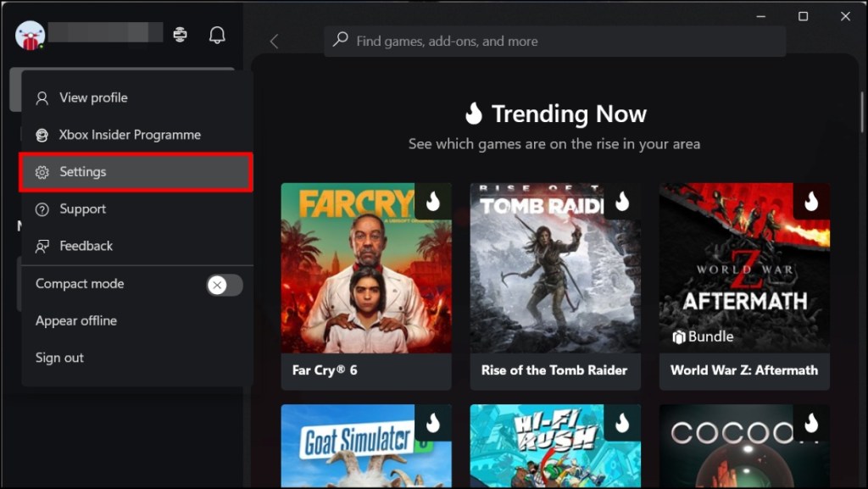Click trending flame badge on Far Cry 6
This screenshot has width=868, height=489.
433,202
